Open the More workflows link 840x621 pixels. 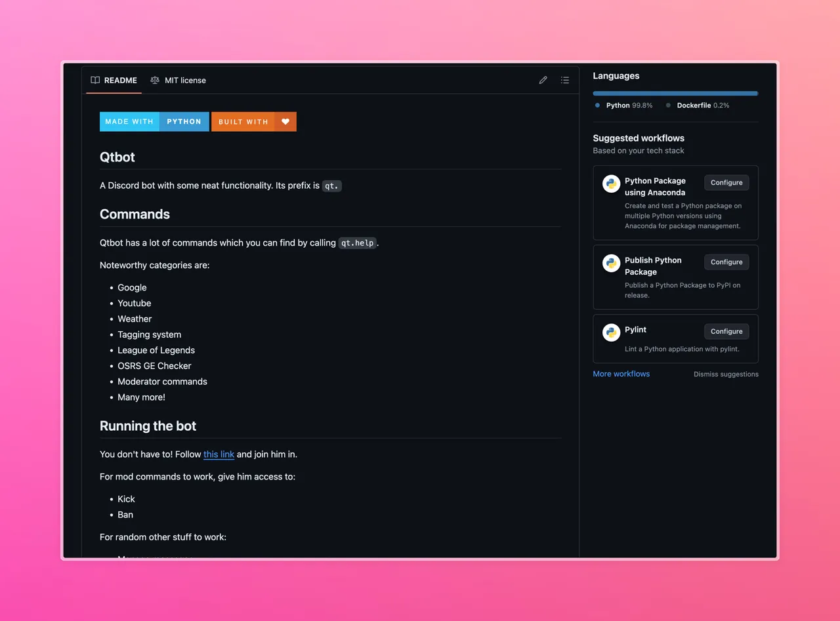621,374
